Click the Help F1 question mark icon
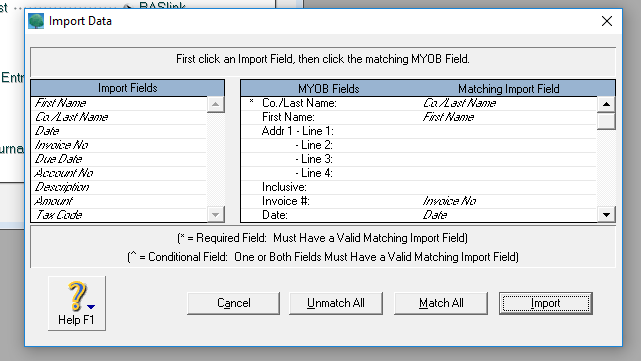Screen dimensions: 641x361 point(77,296)
